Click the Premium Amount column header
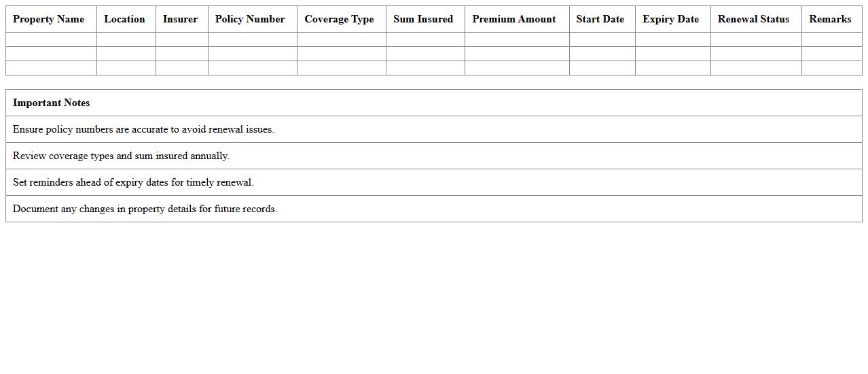 517,19
